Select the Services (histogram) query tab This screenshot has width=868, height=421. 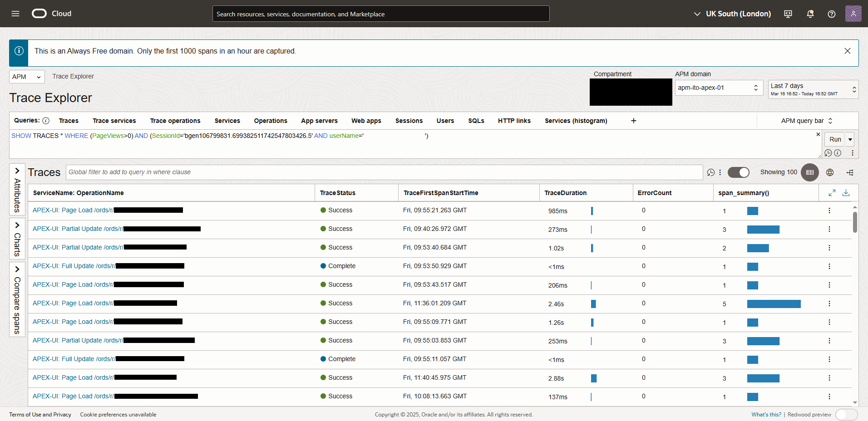pos(576,121)
